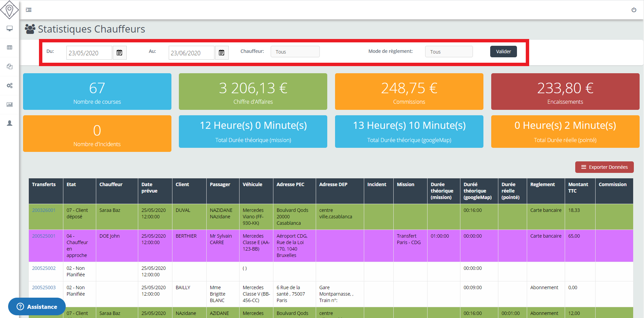Open the bar chart statistics sidebar icon

(9, 104)
